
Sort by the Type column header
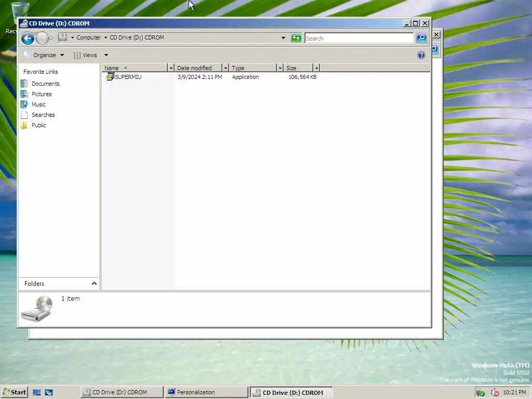(253, 68)
